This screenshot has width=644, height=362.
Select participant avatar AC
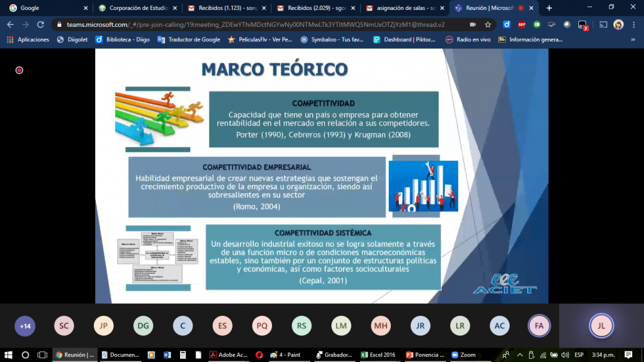coord(500,326)
